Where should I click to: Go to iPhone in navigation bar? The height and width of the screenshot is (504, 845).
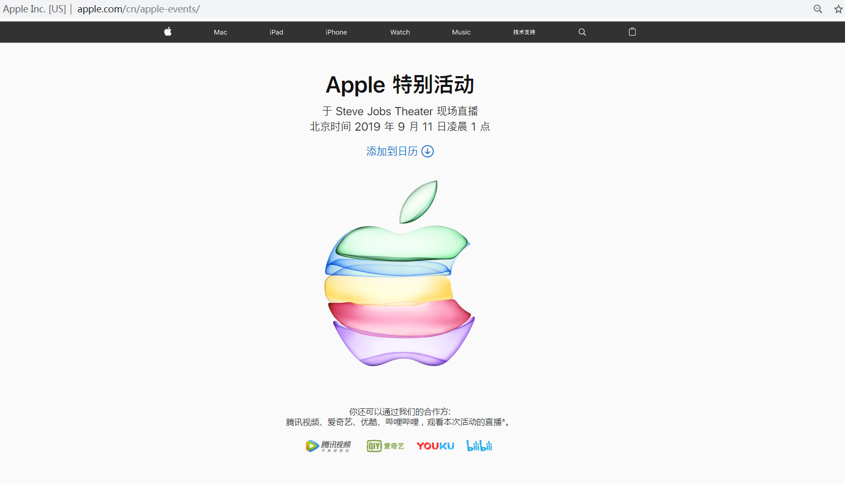[x=336, y=32]
